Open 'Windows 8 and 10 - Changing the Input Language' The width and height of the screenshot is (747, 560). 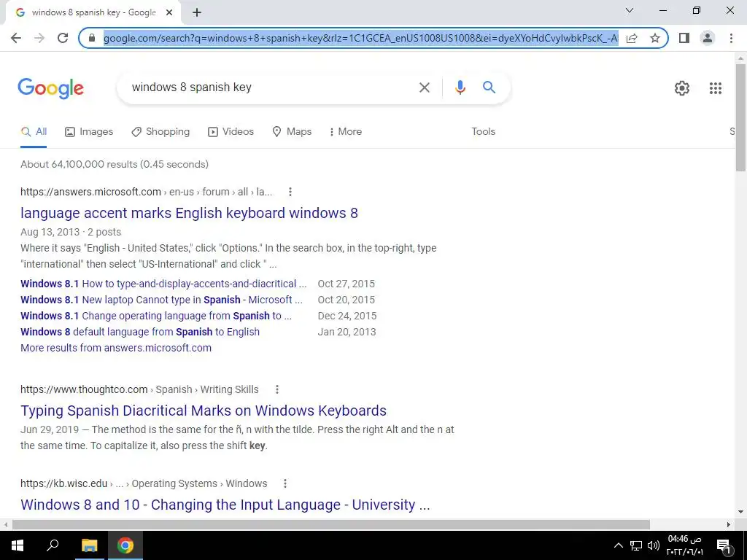tap(225, 505)
